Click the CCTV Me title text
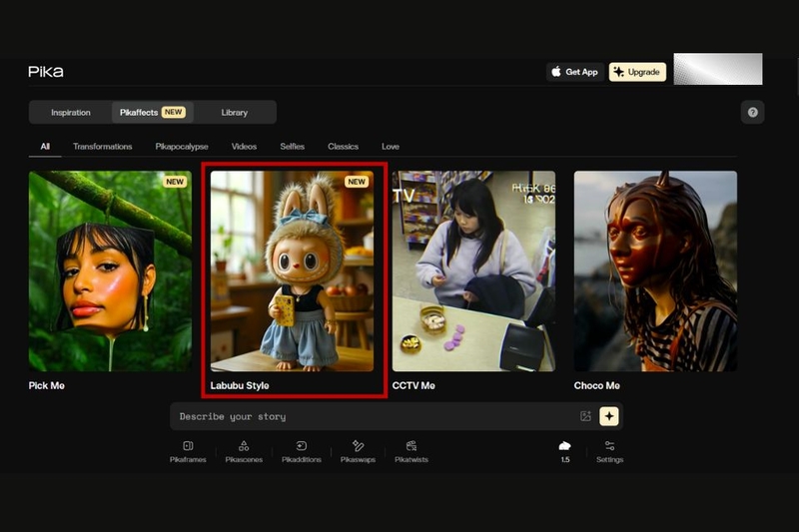The height and width of the screenshot is (532, 799). tap(413, 385)
